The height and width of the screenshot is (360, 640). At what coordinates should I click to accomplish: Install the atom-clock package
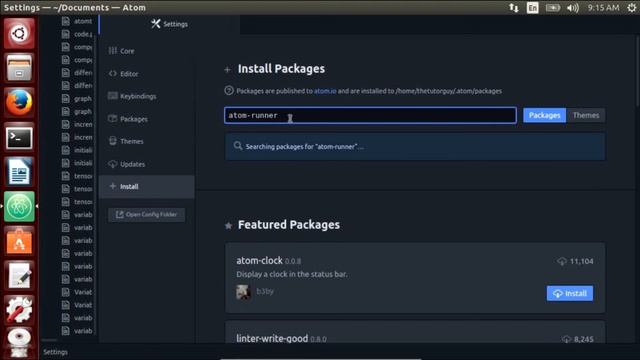[570, 293]
